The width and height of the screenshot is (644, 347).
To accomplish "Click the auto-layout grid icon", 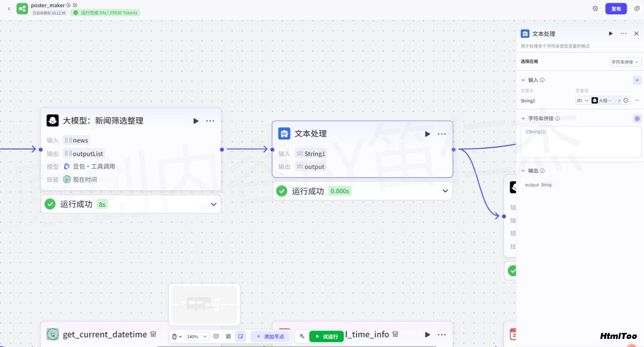I will click(228, 336).
